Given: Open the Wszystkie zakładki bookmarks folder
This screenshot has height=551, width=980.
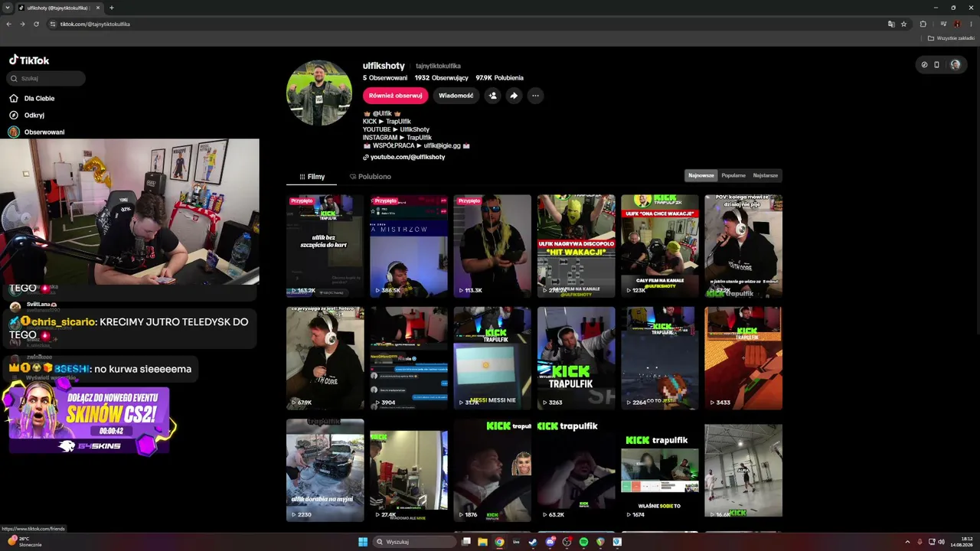Looking at the screenshot, I should [x=951, y=38].
